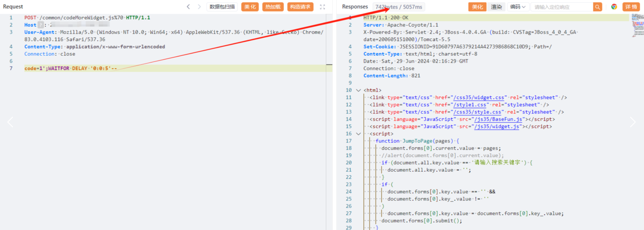Viewport: 644px width, 230px height.
Task: Click the WAITFOR DELAY payload line
Action: [x=71, y=68]
